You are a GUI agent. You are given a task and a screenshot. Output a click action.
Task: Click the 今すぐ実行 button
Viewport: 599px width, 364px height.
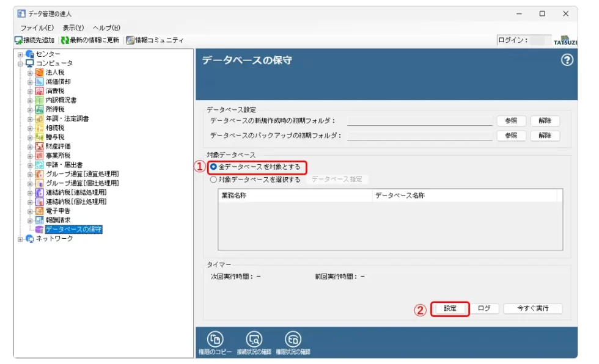(532, 308)
